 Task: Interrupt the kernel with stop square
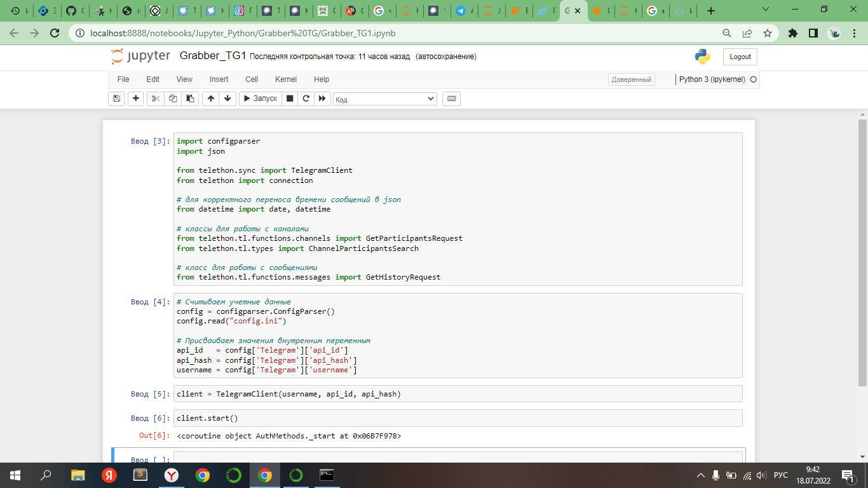290,98
